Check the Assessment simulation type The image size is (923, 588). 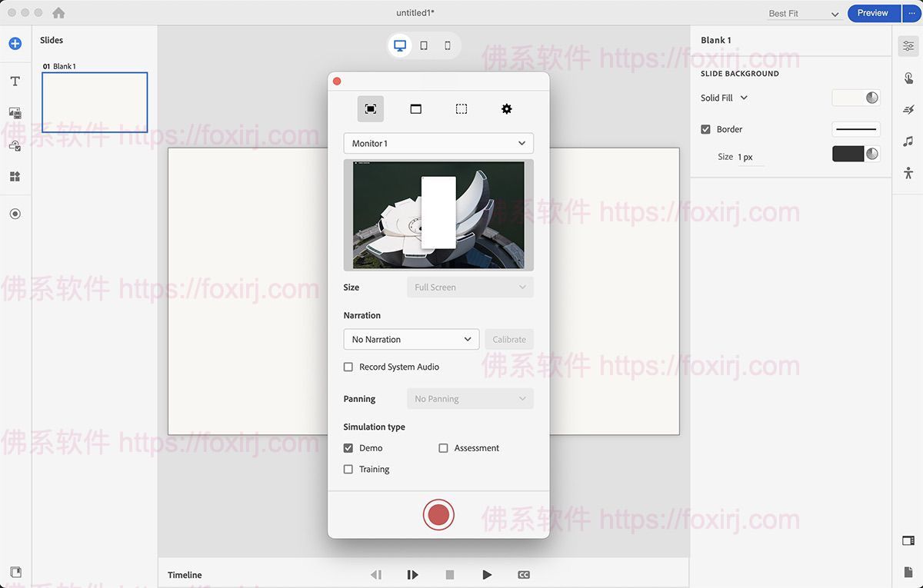pos(443,447)
